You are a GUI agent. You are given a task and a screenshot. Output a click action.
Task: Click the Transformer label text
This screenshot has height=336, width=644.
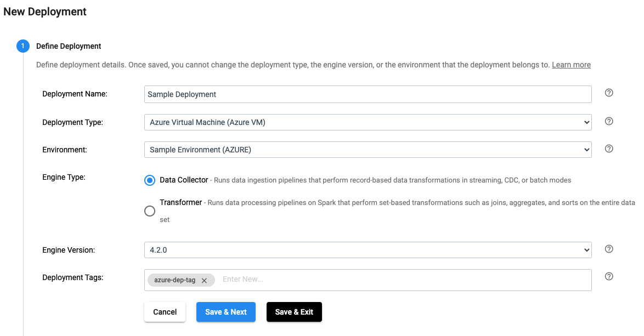click(180, 202)
